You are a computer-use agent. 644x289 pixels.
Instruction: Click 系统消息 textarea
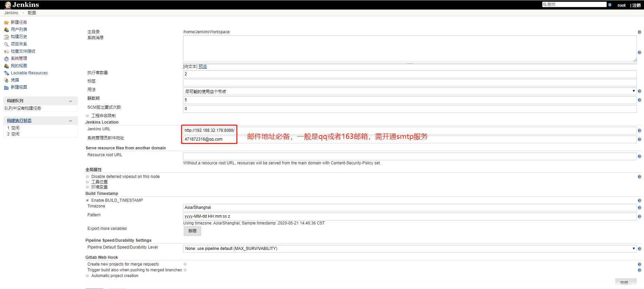pos(410,48)
